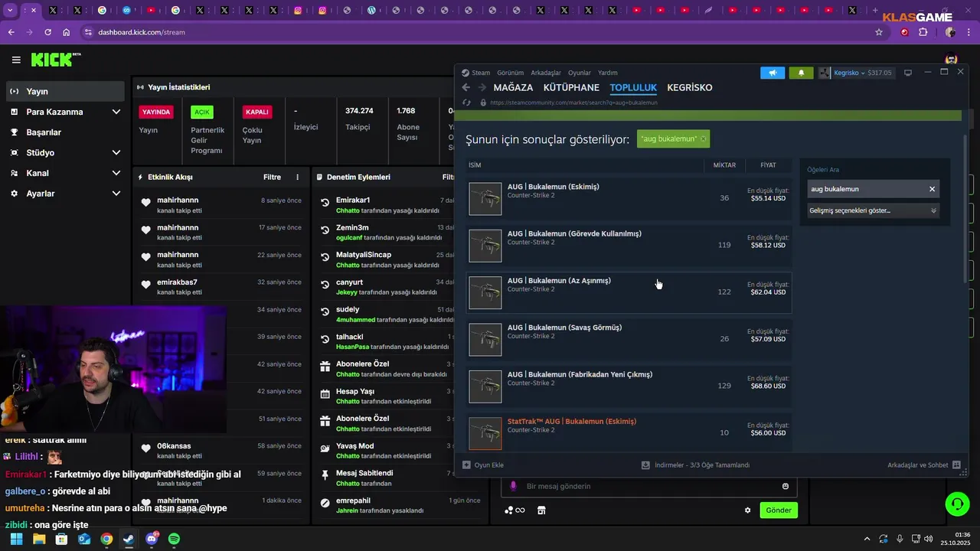Viewport: 980px width, 551px height.
Task: Open Kick profile avatar at top right
Action: click(952, 59)
